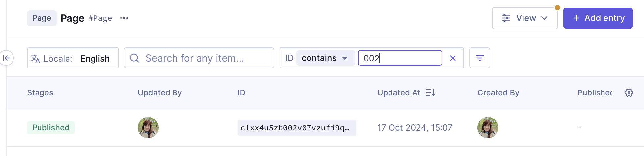Clear the ID filter with the X
Screen dimensions: 644x156
coord(453,58)
